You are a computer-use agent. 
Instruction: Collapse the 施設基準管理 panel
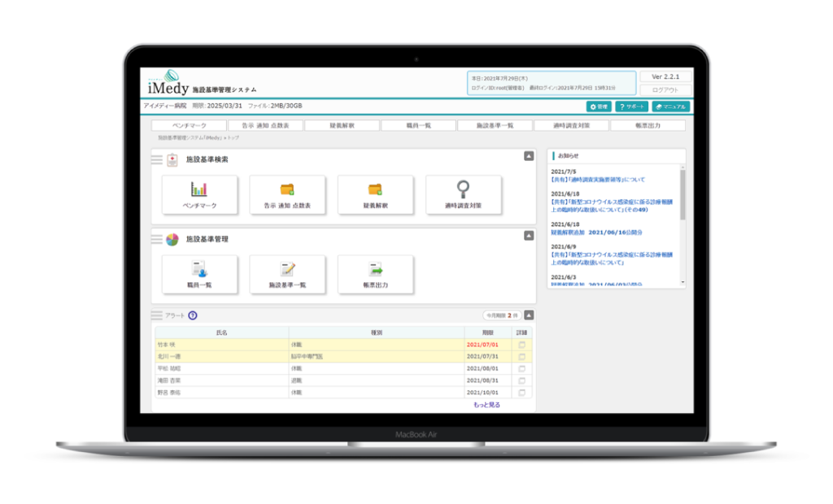528,236
